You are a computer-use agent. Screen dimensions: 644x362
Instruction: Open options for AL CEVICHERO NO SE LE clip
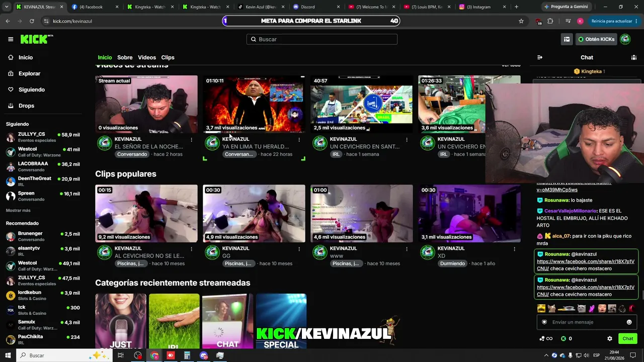192,249
